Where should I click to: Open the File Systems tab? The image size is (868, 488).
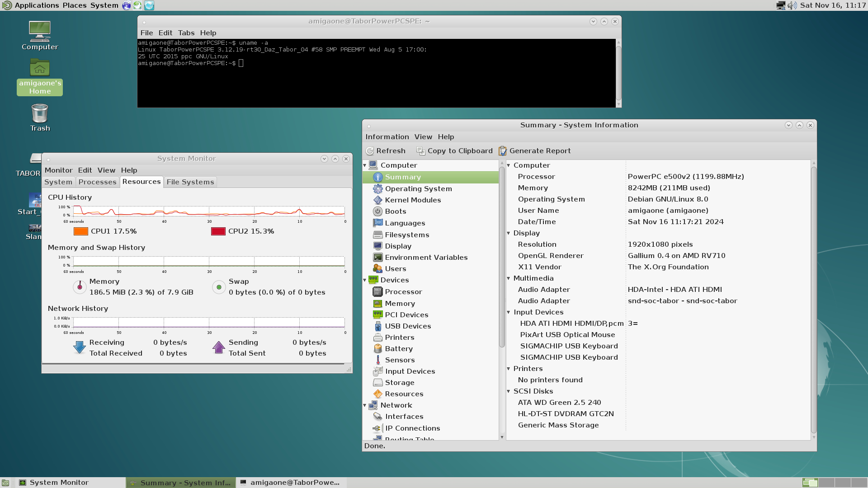point(190,182)
